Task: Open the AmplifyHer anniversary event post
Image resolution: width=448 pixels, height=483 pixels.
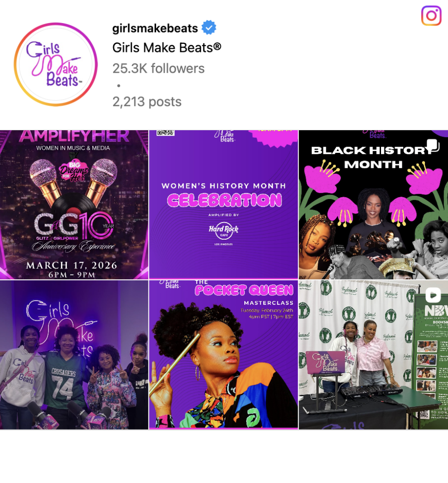Action: pyautogui.click(x=74, y=205)
